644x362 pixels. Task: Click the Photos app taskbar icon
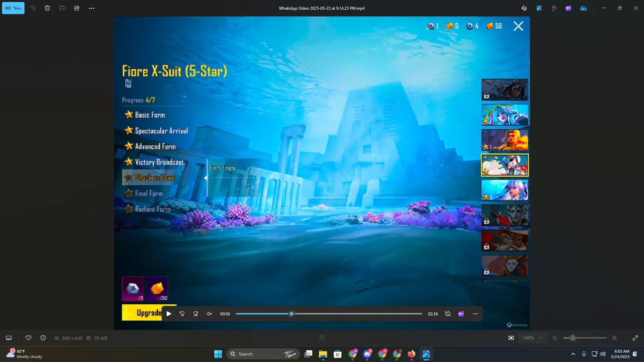coord(426,354)
